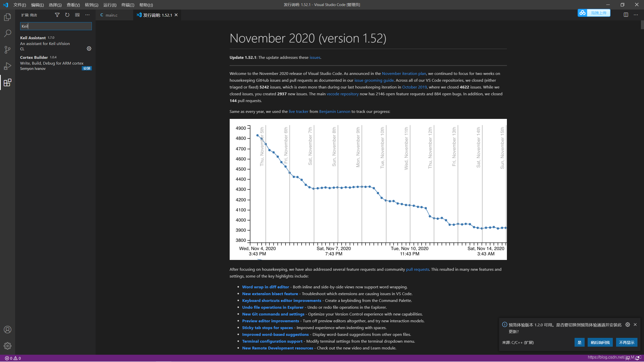Show errors and warnings in status bar
The height and width of the screenshot is (362, 644).
click(x=13, y=358)
